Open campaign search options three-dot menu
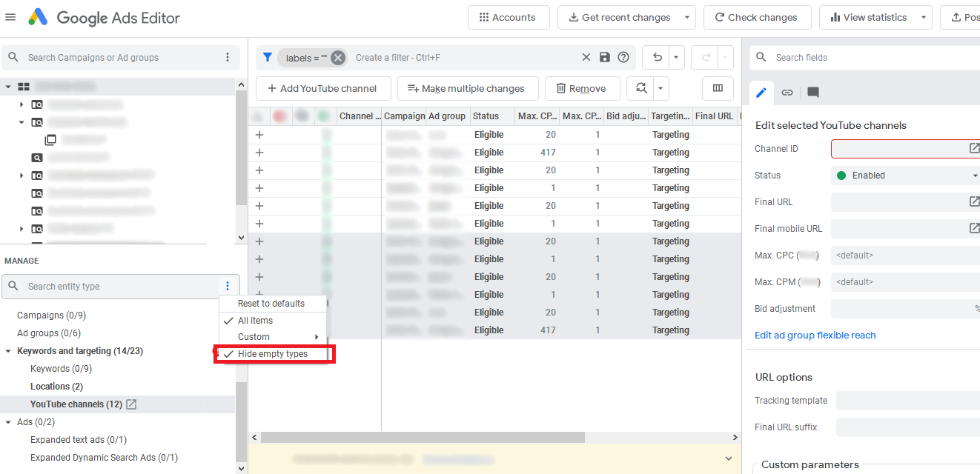The height and width of the screenshot is (474, 980). pos(228,57)
